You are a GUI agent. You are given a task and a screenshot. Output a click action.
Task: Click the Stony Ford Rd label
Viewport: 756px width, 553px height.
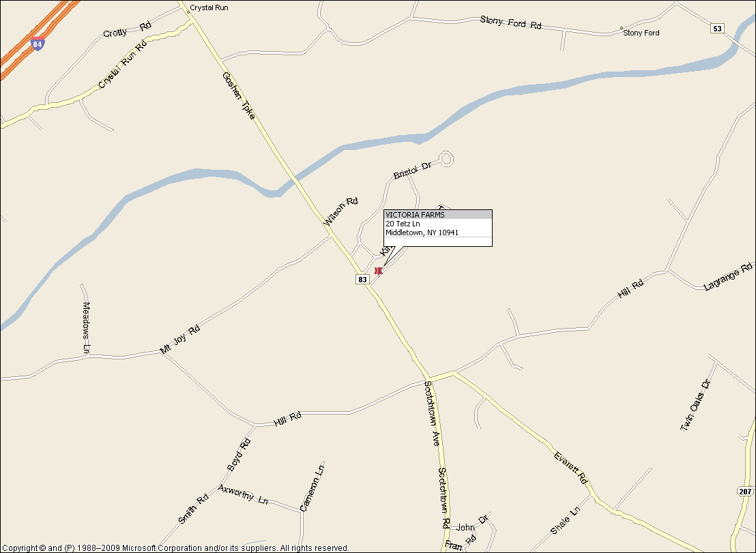click(510, 22)
